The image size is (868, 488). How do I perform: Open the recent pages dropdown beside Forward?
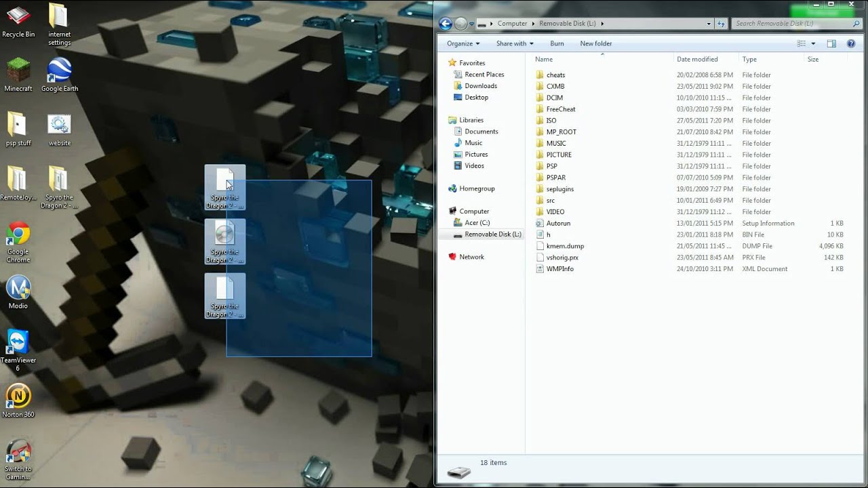point(472,24)
